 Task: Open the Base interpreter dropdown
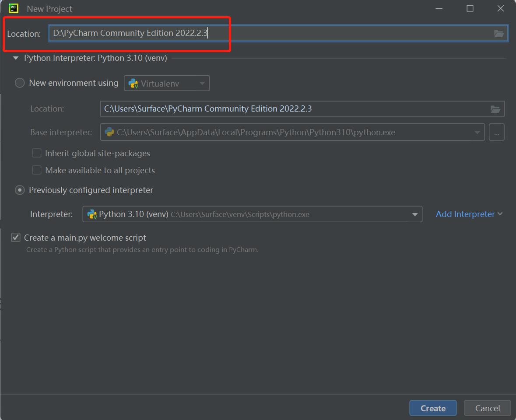pos(477,133)
